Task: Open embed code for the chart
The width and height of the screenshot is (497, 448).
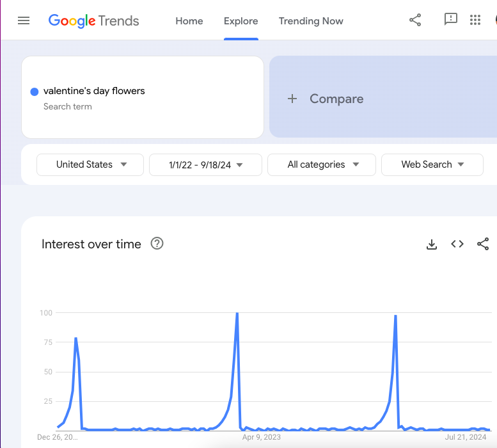Action: pyautogui.click(x=457, y=244)
